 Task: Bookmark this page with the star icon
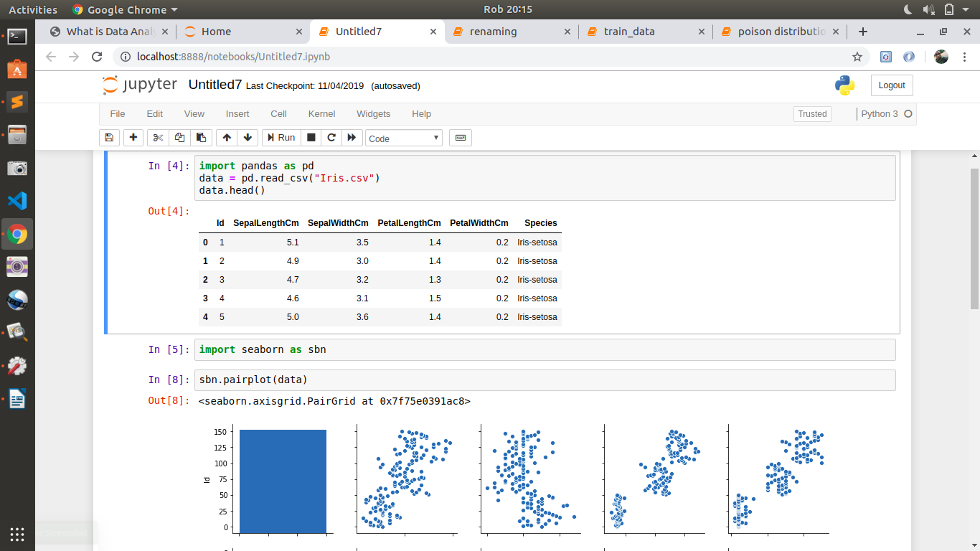click(x=857, y=57)
